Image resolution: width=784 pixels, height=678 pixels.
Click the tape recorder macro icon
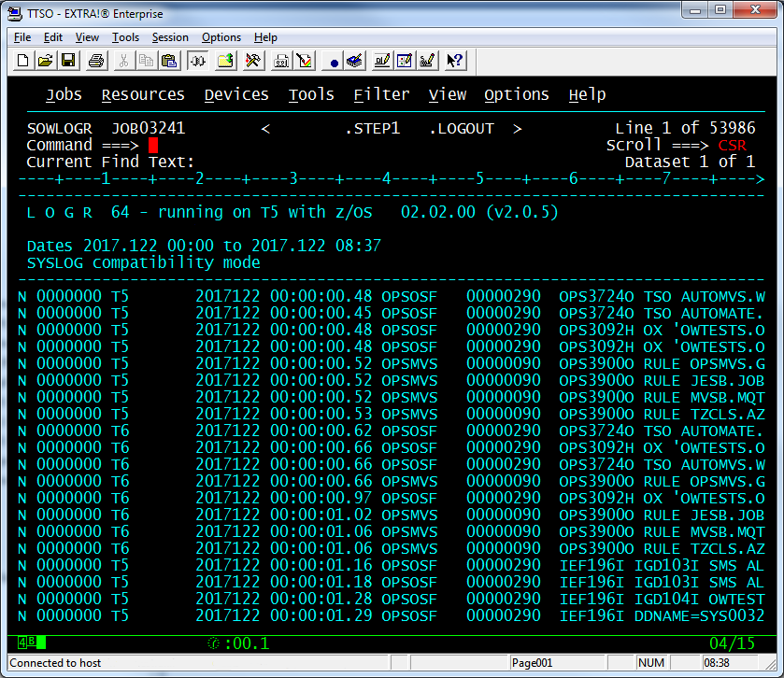[281, 61]
